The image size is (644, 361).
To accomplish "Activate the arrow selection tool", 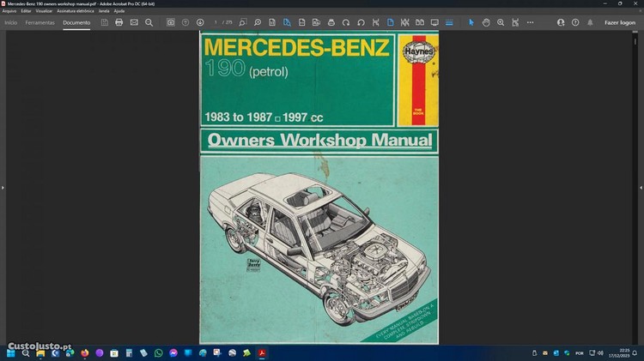I will pos(471,22).
